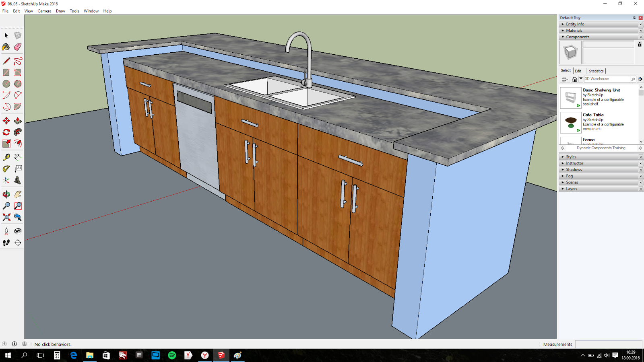Pick the 2 Point Arc tool
The height and width of the screenshot is (362, 644).
pos(18,95)
